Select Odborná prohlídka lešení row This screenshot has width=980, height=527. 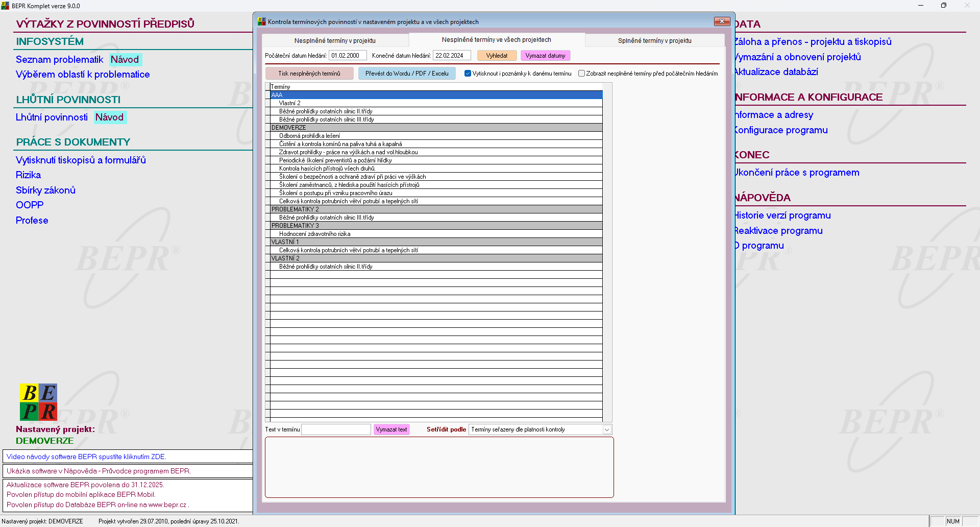[x=436, y=136]
